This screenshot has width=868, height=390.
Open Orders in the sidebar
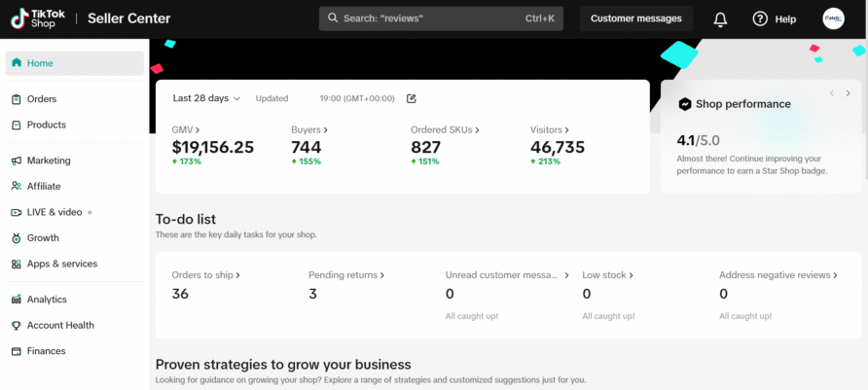[x=42, y=99]
